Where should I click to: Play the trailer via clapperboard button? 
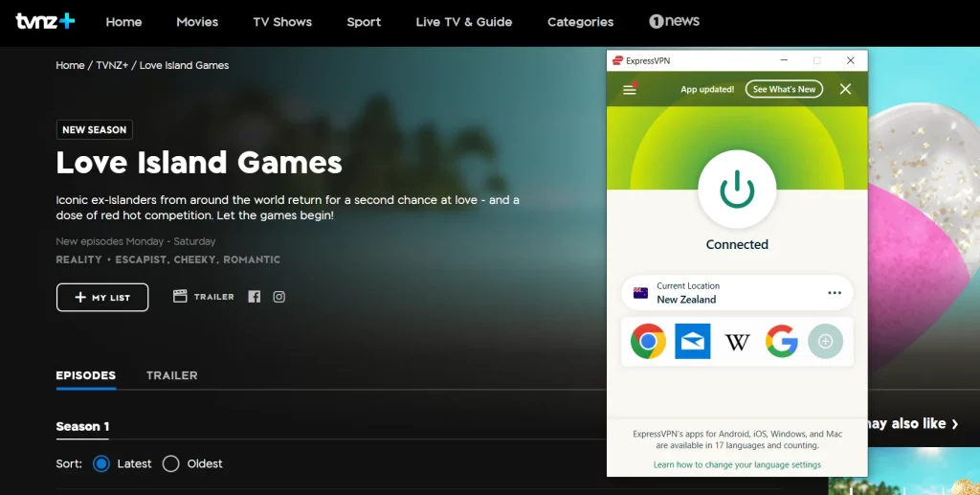click(x=204, y=297)
